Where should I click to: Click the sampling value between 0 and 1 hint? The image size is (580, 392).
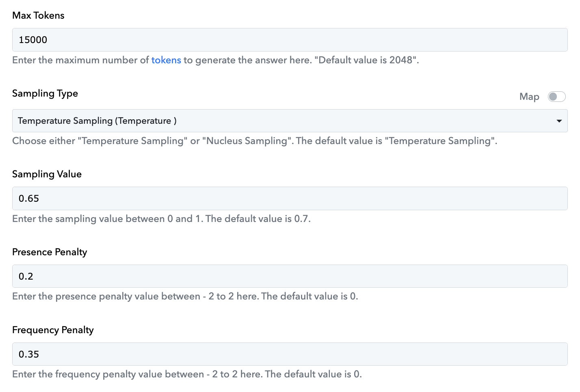coord(161,219)
